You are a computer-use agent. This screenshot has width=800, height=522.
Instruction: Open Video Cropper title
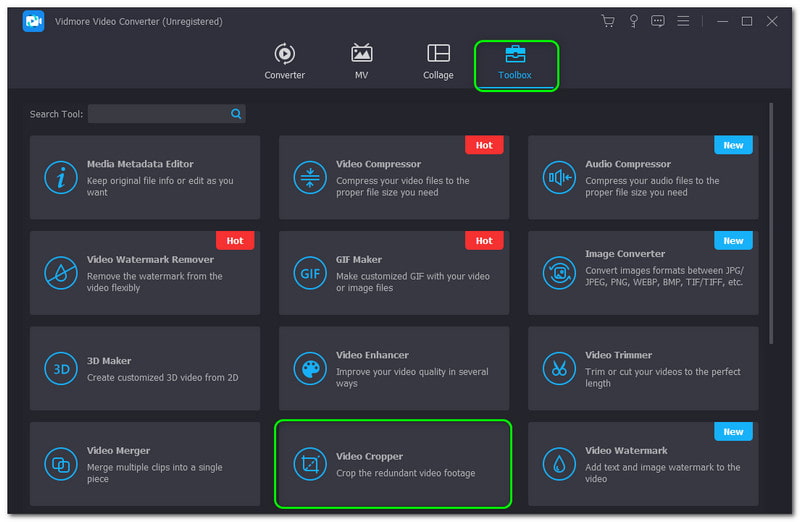pyautogui.click(x=369, y=456)
